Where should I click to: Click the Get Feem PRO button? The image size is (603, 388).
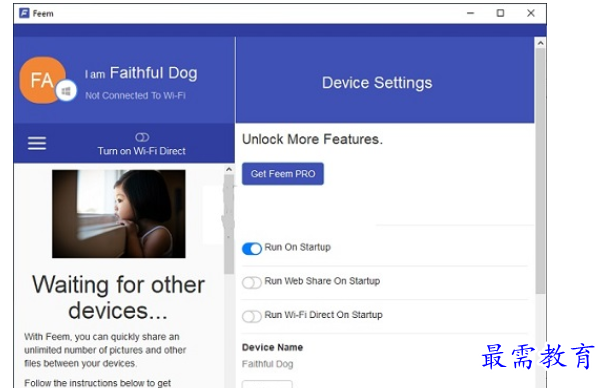point(283,174)
